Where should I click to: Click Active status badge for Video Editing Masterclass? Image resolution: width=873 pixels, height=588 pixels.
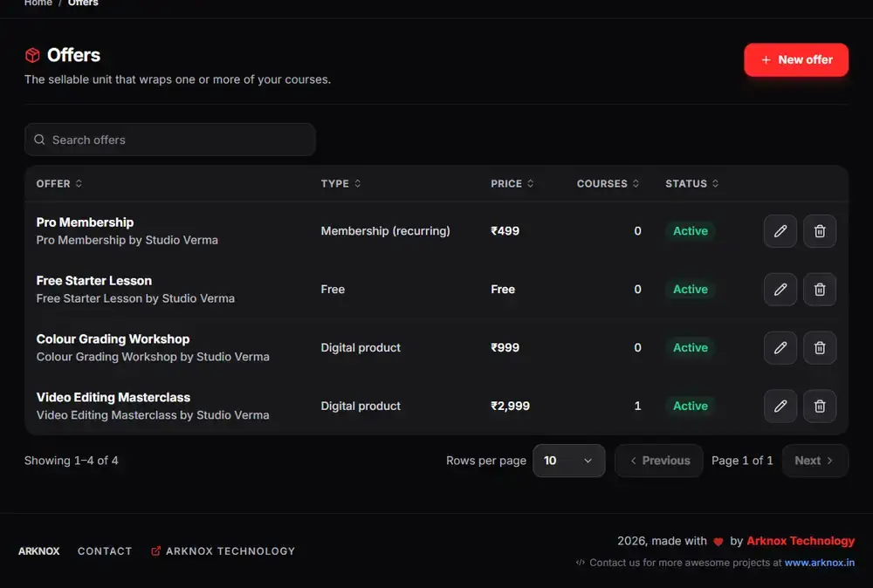point(691,406)
